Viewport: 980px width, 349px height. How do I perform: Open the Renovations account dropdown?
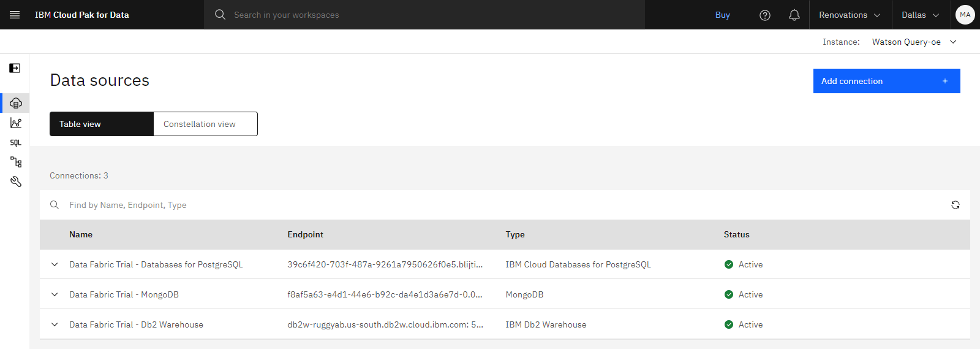[x=850, y=15]
